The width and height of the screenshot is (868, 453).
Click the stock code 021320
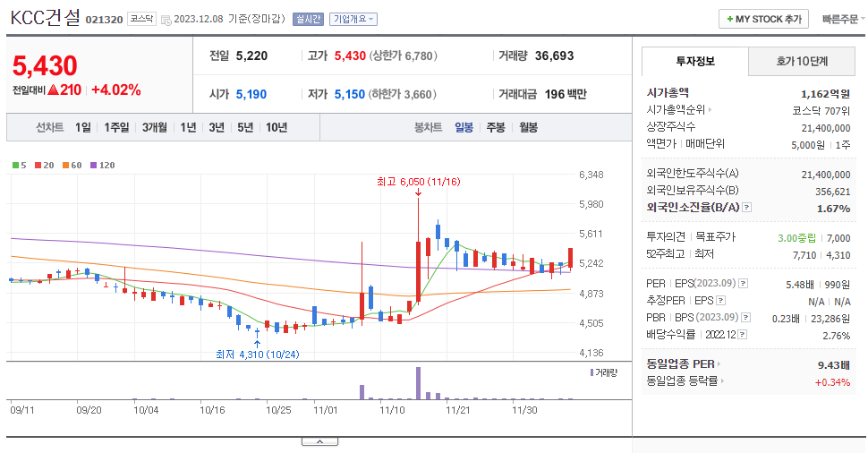(x=104, y=20)
